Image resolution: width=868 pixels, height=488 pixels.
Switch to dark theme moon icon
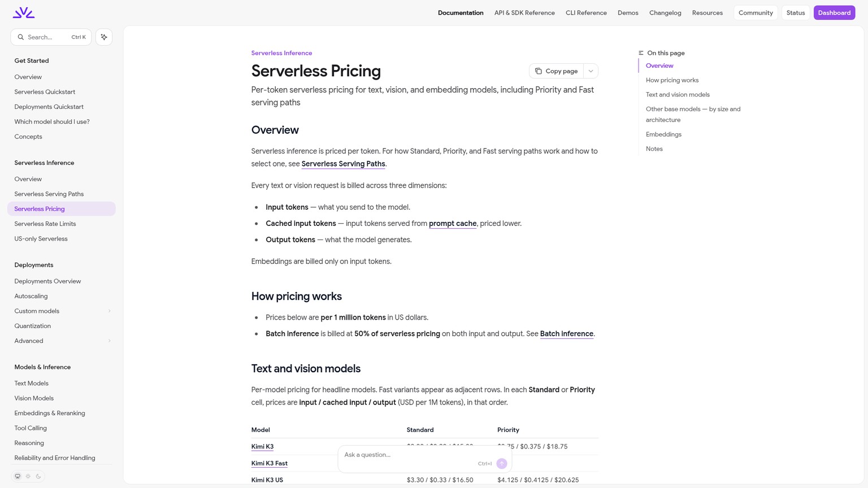(x=38, y=476)
